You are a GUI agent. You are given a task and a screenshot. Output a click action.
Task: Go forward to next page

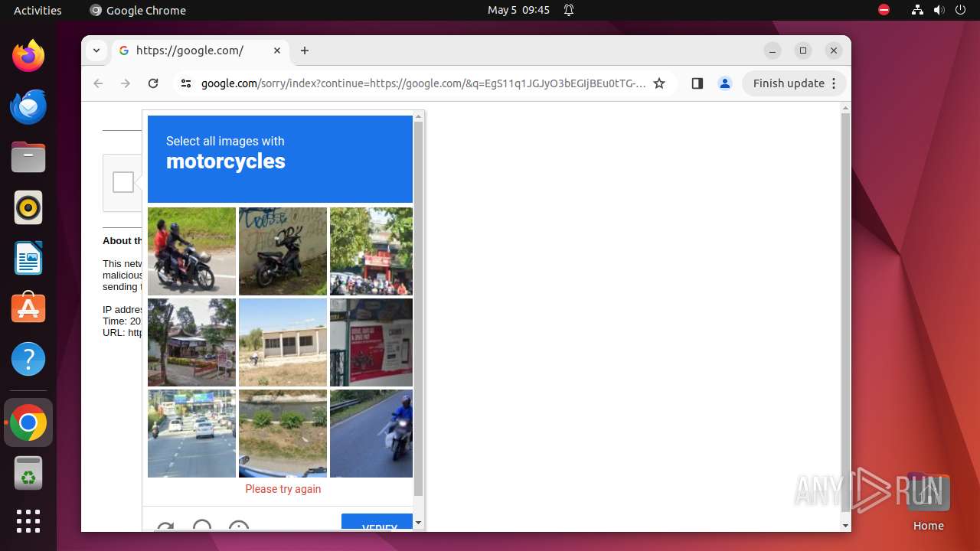coord(126,83)
